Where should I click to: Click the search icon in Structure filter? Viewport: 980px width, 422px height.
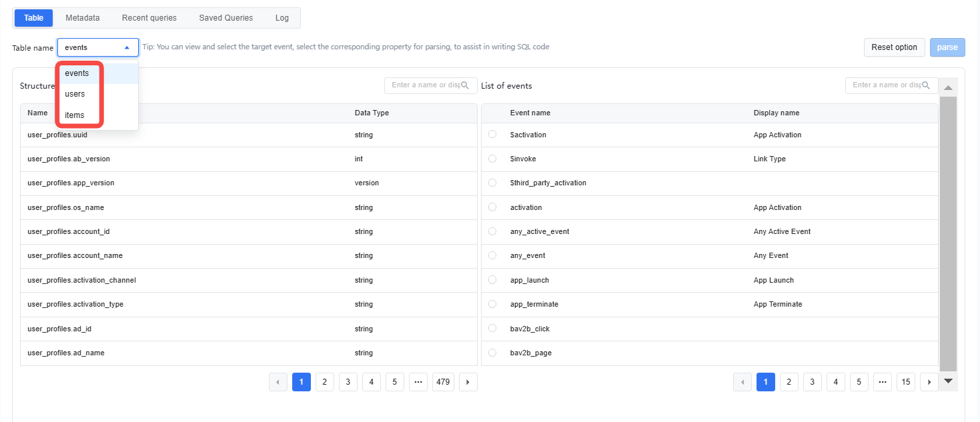466,85
